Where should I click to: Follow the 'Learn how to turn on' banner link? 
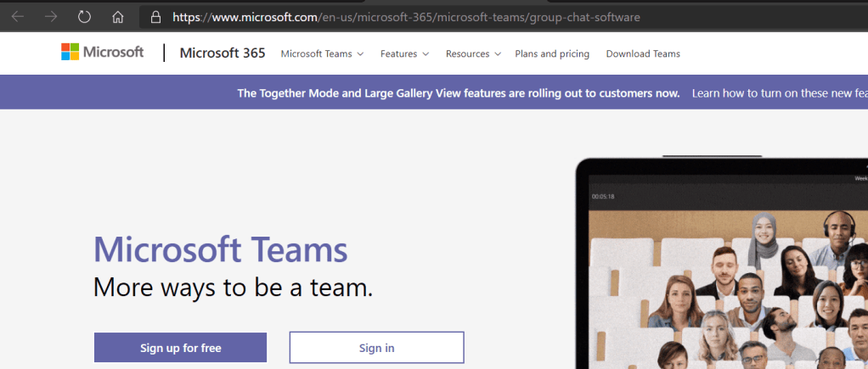[779, 93]
